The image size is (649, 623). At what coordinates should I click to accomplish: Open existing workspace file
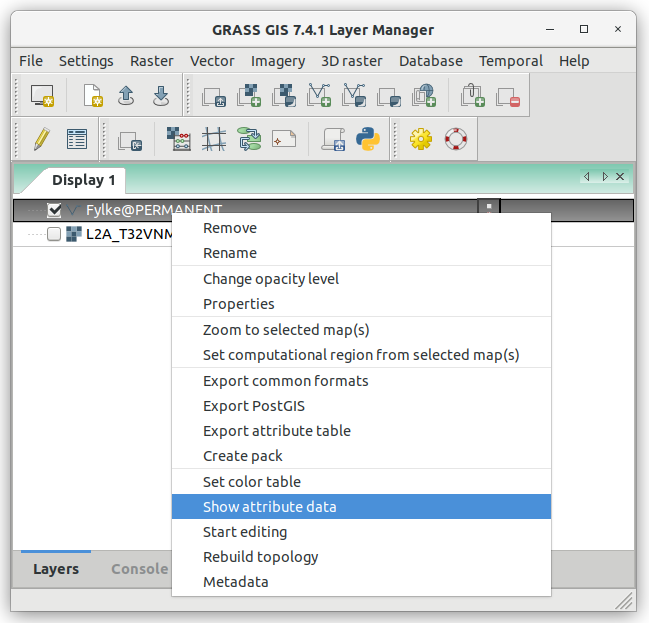[126, 96]
